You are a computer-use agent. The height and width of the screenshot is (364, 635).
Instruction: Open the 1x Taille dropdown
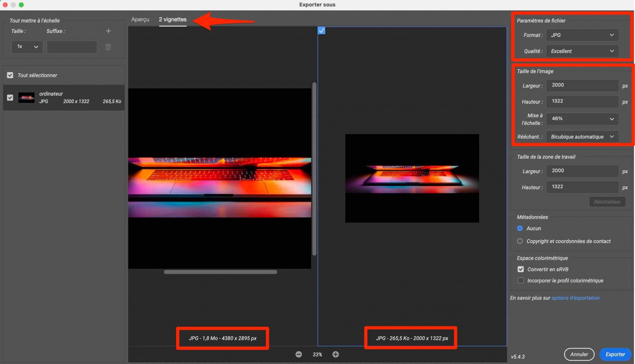coord(27,47)
